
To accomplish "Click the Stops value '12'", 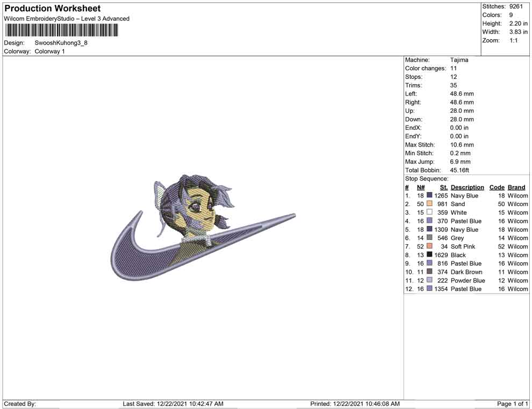I will pyautogui.click(x=454, y=77).
